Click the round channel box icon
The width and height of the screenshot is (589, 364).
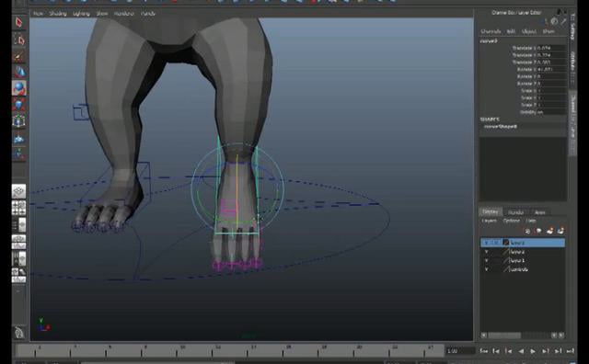pos(554,22)
